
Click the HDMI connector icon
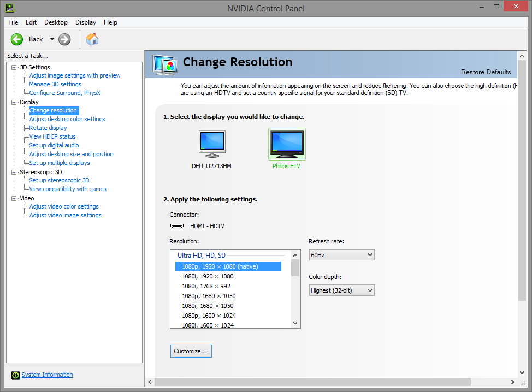[177, 226]
